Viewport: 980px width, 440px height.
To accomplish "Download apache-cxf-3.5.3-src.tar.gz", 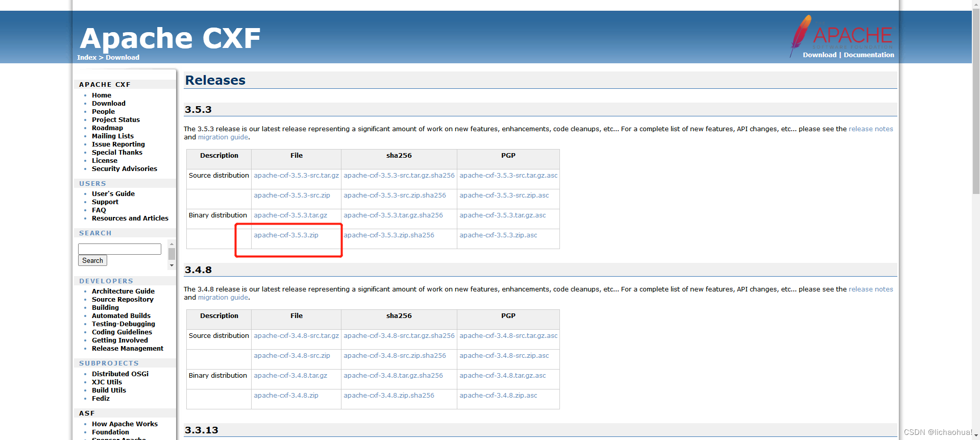I will point(296,176).
